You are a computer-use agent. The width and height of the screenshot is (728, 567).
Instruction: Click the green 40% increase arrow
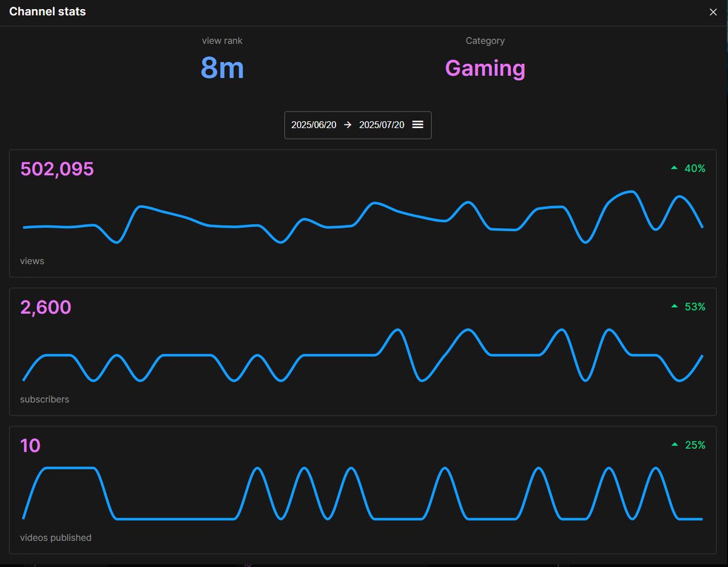[674, 168]
